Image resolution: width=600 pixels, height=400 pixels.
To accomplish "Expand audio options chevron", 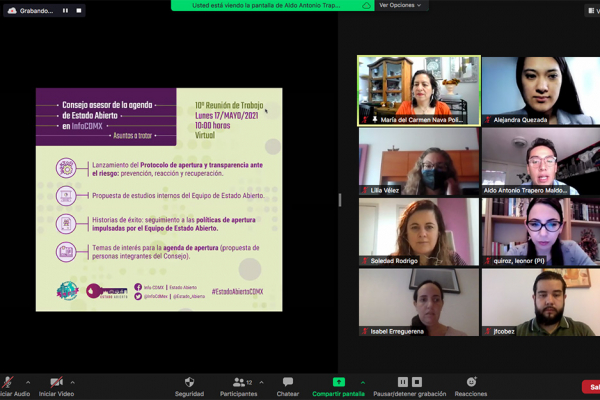I will point(28,382).
